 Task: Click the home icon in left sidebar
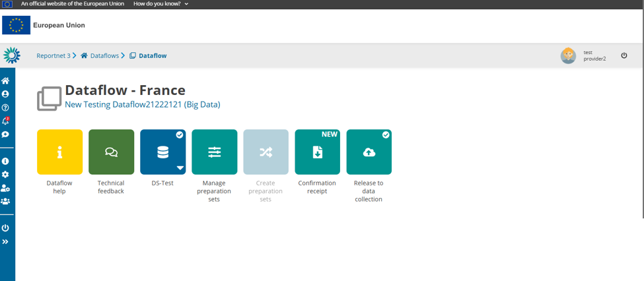click(x=5, y=80)
